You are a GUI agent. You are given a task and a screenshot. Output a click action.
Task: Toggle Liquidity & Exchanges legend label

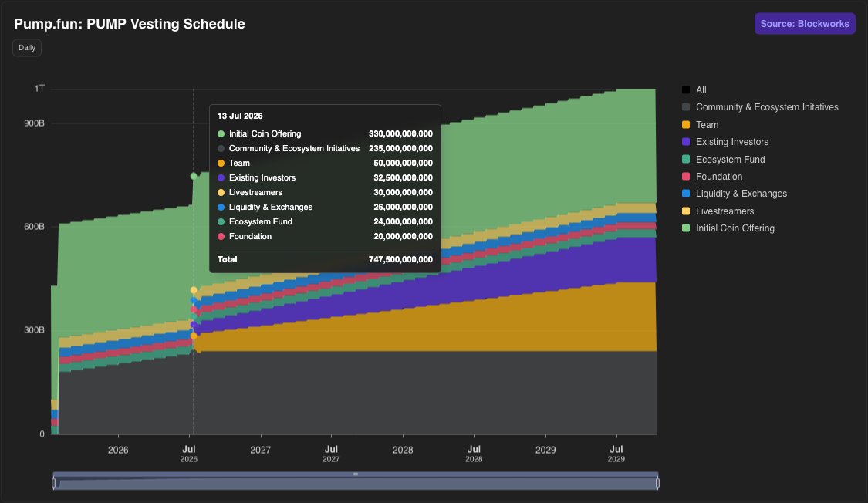tap(741, 194)
